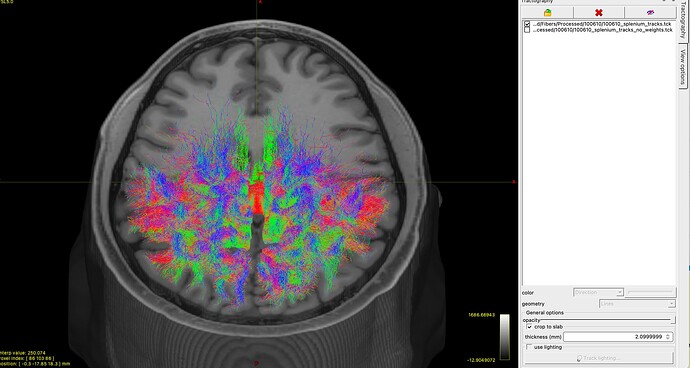This screenshot has height=368, width=690.
Task: Select splenium_tracks_no_weights.tck list entry
Action: 602,30
